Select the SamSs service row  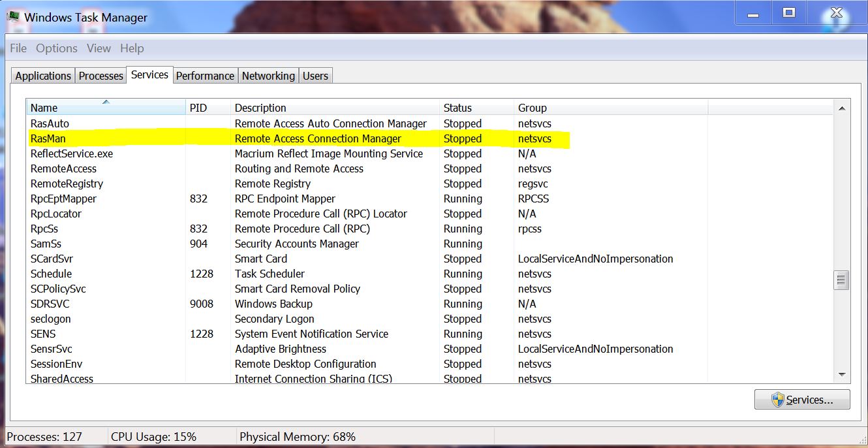430,244
